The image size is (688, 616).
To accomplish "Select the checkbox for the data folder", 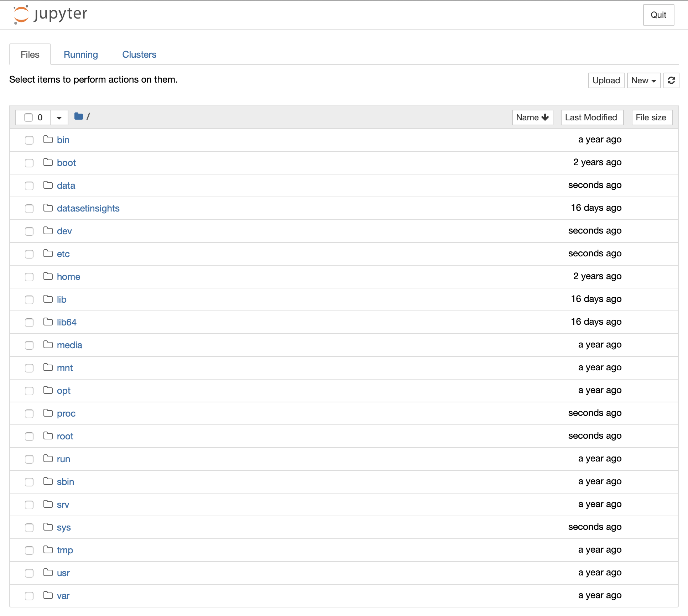I will (29, 186).
